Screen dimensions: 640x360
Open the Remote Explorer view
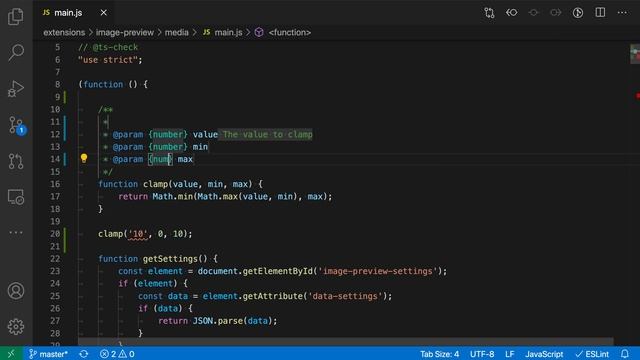[16, 197]
